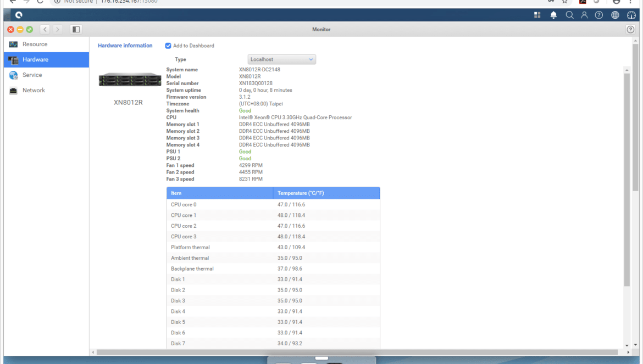This screenshot has width=643, height=364.
Task: Toggle the Monitor sidebar panel
Action: (76, 30)
